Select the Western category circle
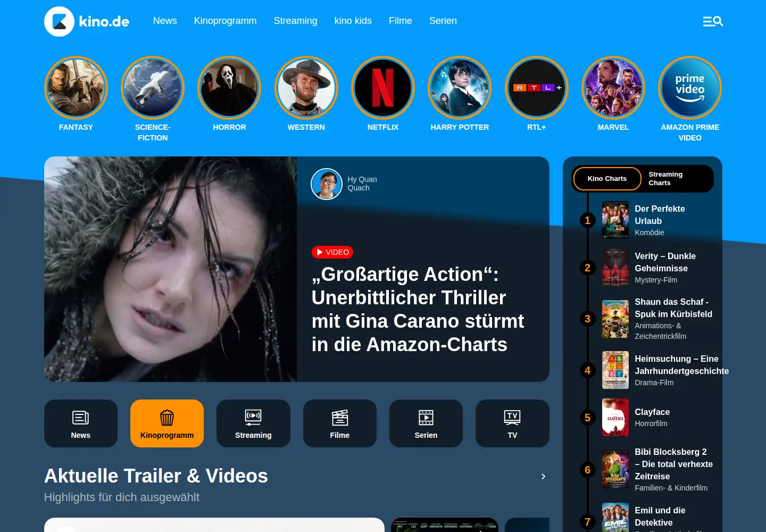The width and height of the screenshot is (766, 532). point(306,88)
